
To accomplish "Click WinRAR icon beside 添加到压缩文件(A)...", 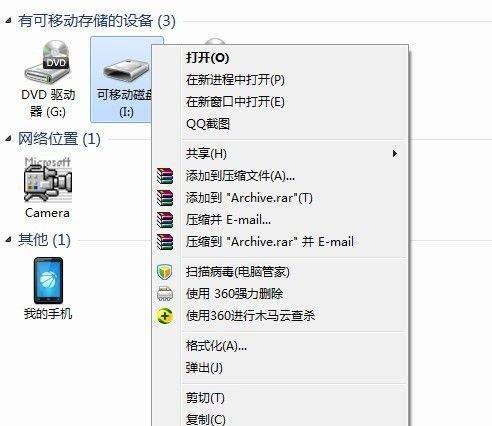I will pyautogui.click(x=165, y=176).
